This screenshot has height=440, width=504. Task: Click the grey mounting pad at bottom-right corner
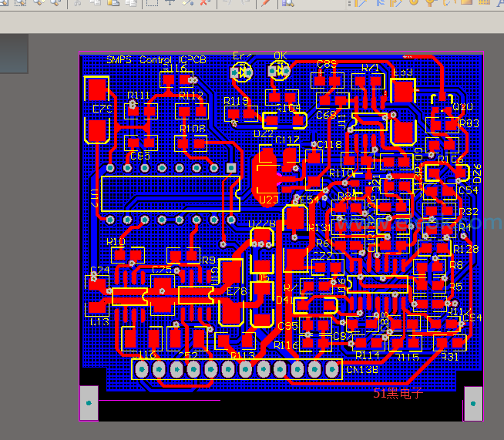point(473,404)
